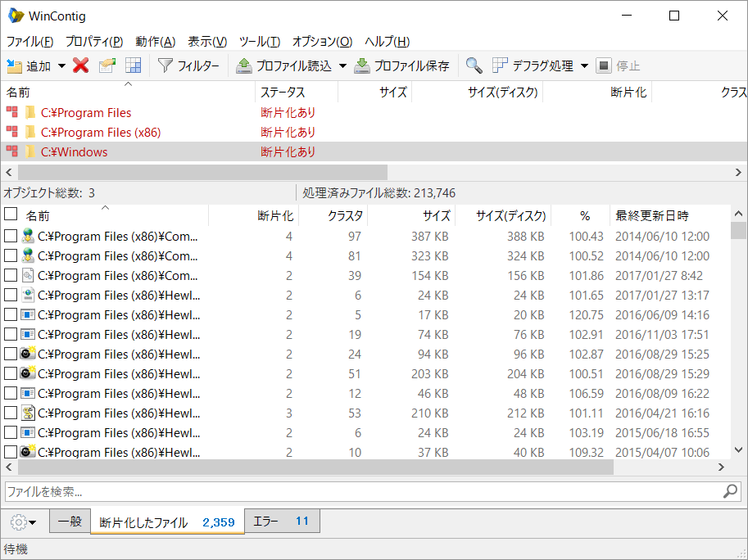Select the C:¥Windows folder row
Screen dimensions: 748x560
374,151
